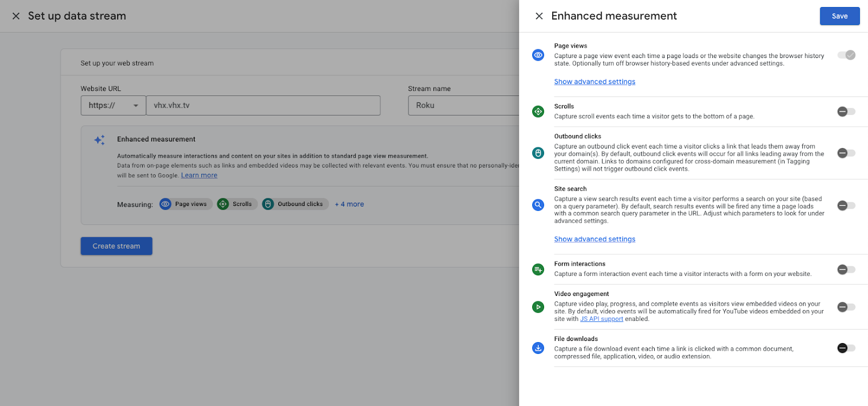Expand the '+ 4 more' measurements
Viewport: 868px width, 406px height.
(x=349, y=204)
